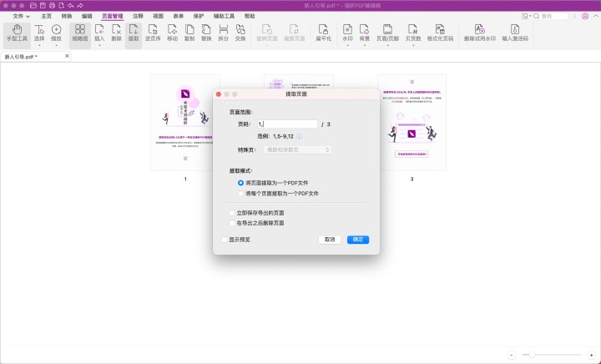Check 在导出之后删除页面 option
The image size is (601, 364).
click(x=233, y=223)
